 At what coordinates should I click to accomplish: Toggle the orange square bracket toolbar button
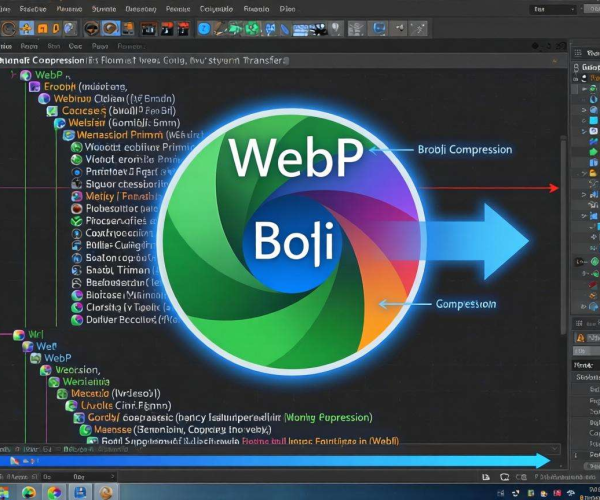tap(42, 28)
